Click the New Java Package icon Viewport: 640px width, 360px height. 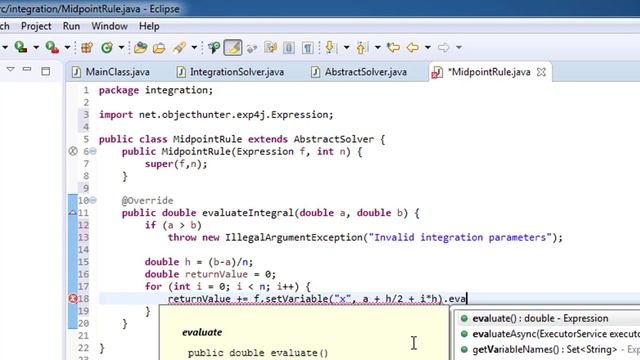click(87, 47)
